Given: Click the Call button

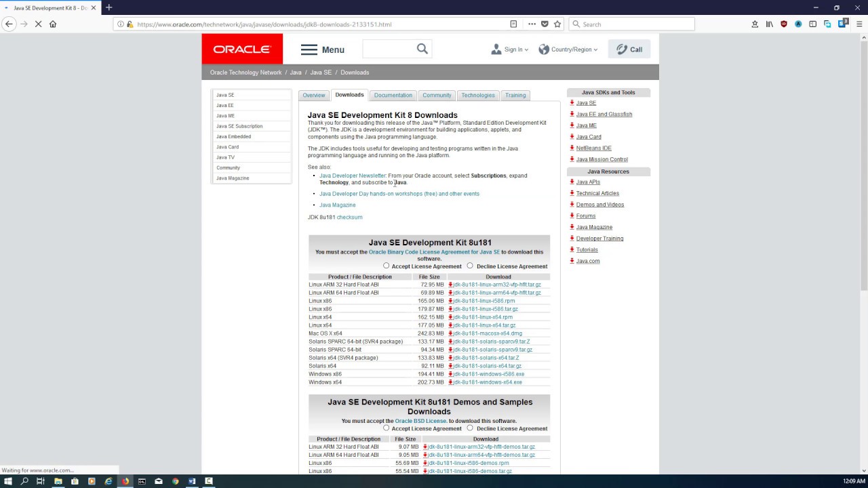Looking at the screenshot, I should 629,49.
